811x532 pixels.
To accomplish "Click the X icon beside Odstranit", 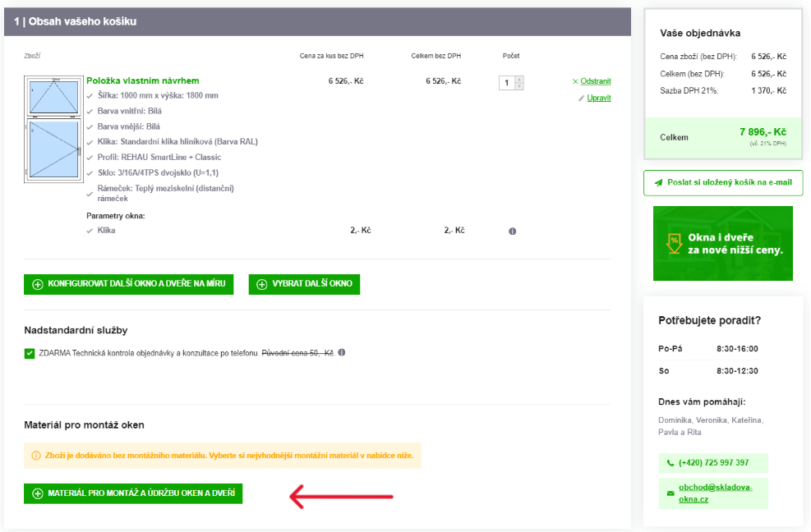I will [574, 81].
